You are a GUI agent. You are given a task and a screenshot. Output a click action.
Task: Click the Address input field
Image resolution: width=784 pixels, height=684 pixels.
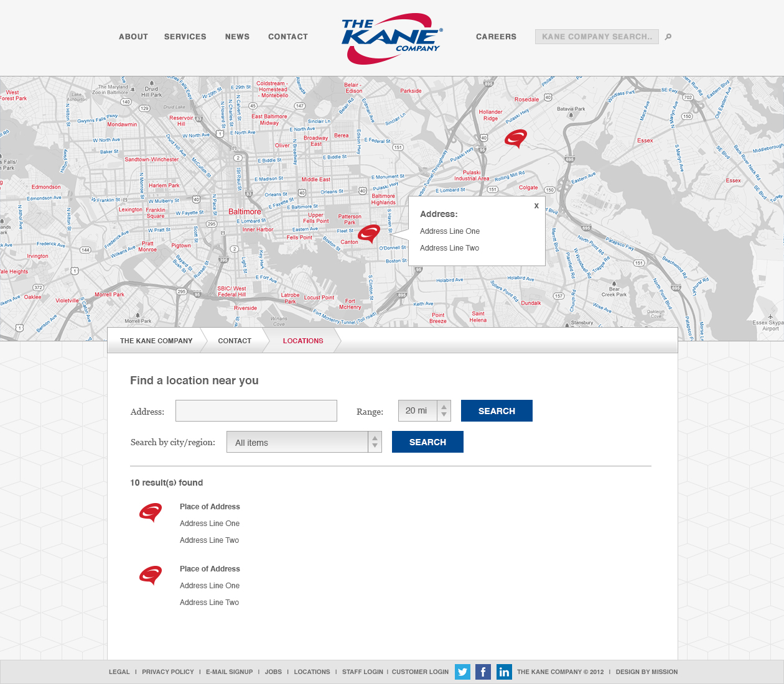(x=256, y=411)
